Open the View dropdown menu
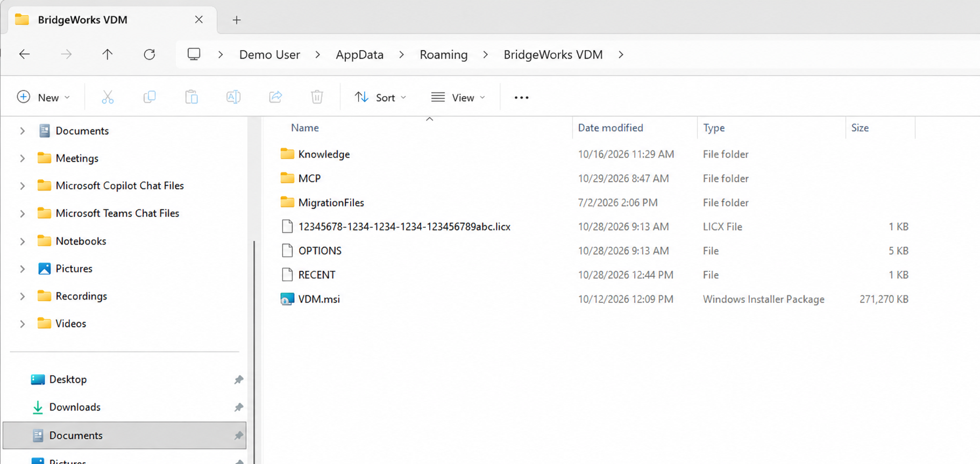The image size is (980, 464). (458, 97)
